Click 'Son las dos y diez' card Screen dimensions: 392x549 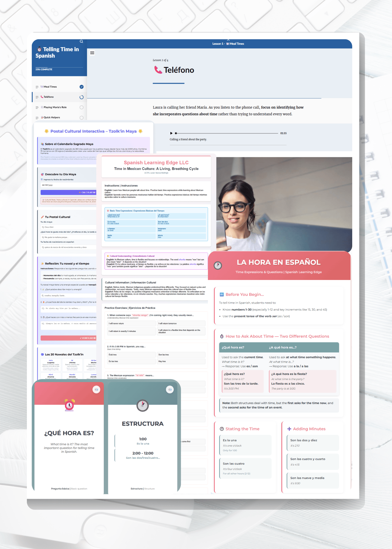[313, 443]
